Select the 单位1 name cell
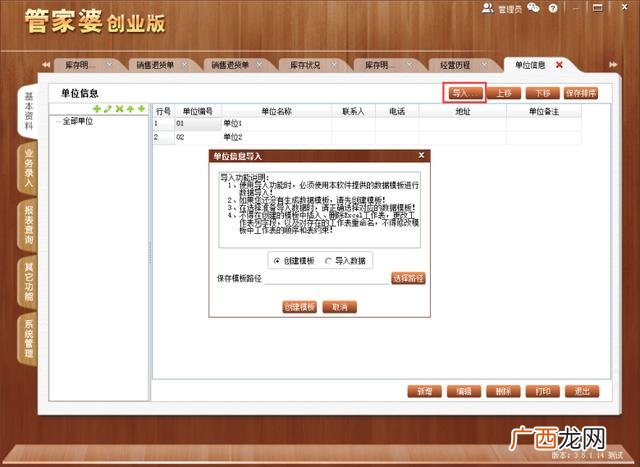Screen dimensions: 640x467 click(276, 124)
